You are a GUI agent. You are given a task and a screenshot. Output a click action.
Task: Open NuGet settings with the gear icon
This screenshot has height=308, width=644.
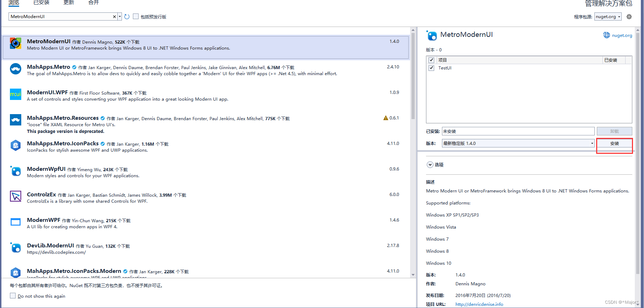pos(629,17)
